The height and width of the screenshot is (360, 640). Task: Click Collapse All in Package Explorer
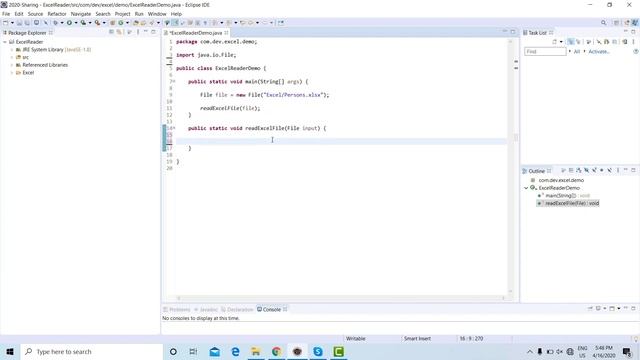coord(111,32)
